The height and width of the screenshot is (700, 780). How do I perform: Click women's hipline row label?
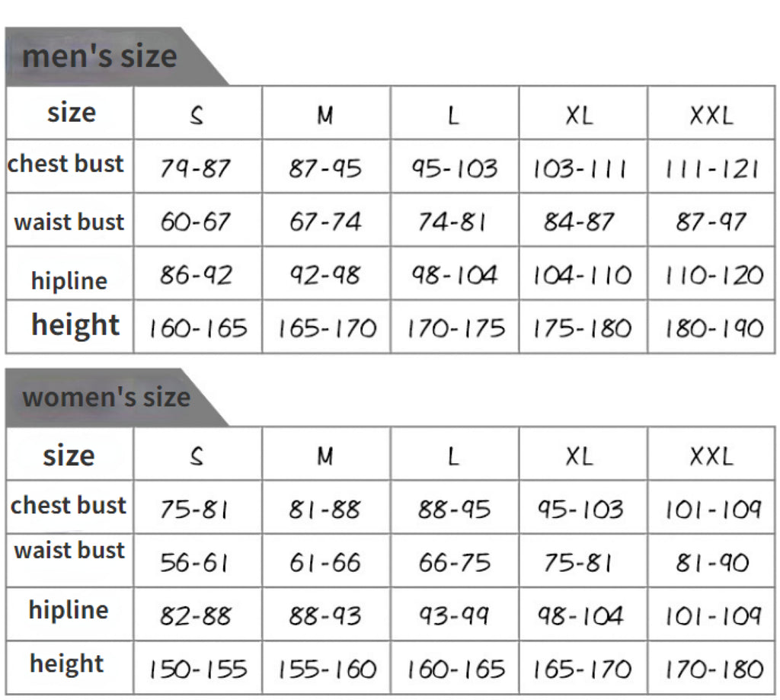tap(69, 610)
